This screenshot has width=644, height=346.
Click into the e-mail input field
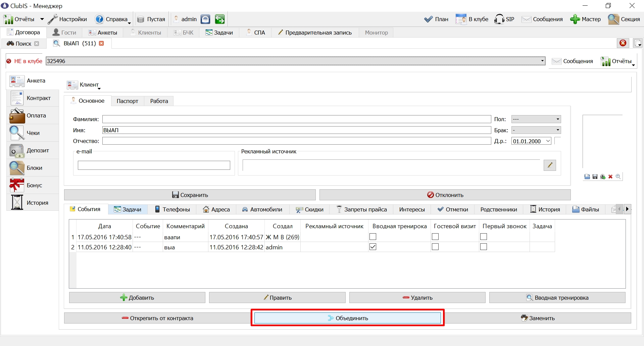(x=154, y=165)
